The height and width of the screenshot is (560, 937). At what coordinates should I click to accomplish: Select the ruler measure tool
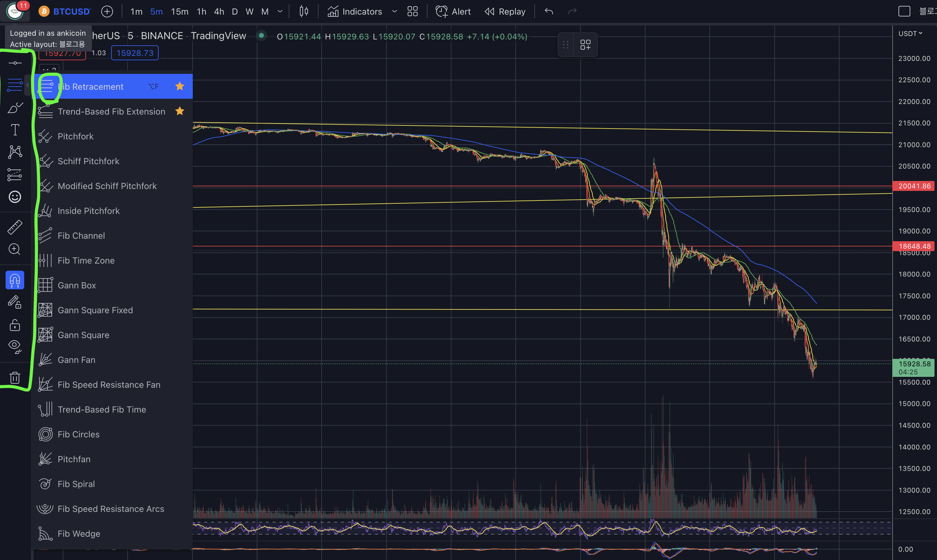(15, 227)
